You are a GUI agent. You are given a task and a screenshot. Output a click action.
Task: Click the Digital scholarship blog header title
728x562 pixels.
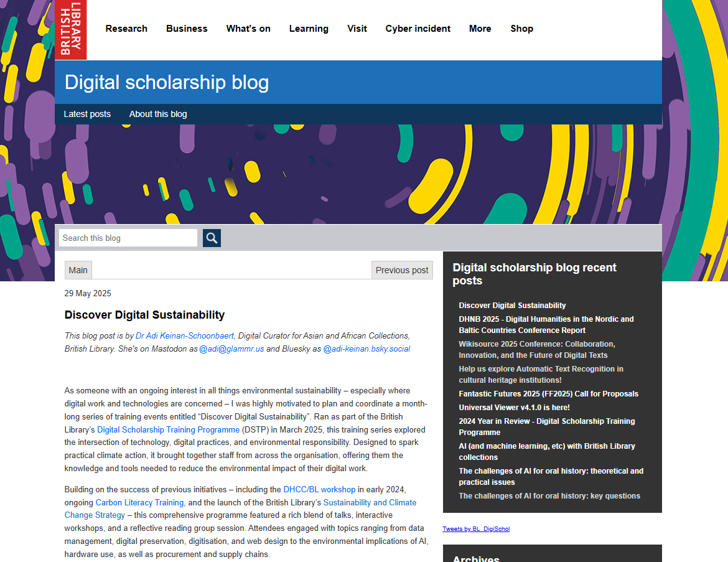[167, 82]
